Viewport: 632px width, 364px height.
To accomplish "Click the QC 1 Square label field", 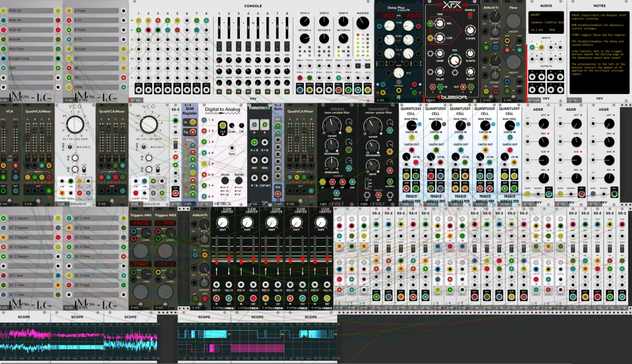I will point(31,218).
